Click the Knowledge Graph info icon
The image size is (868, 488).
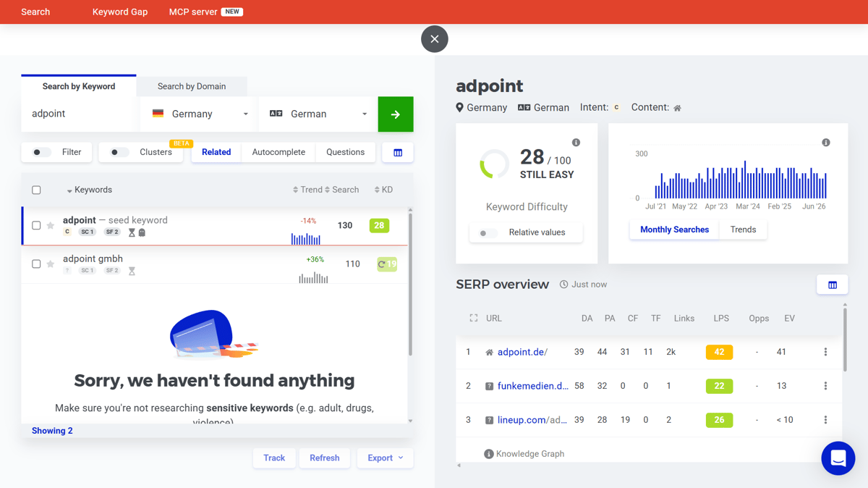[x=488, y=454]
